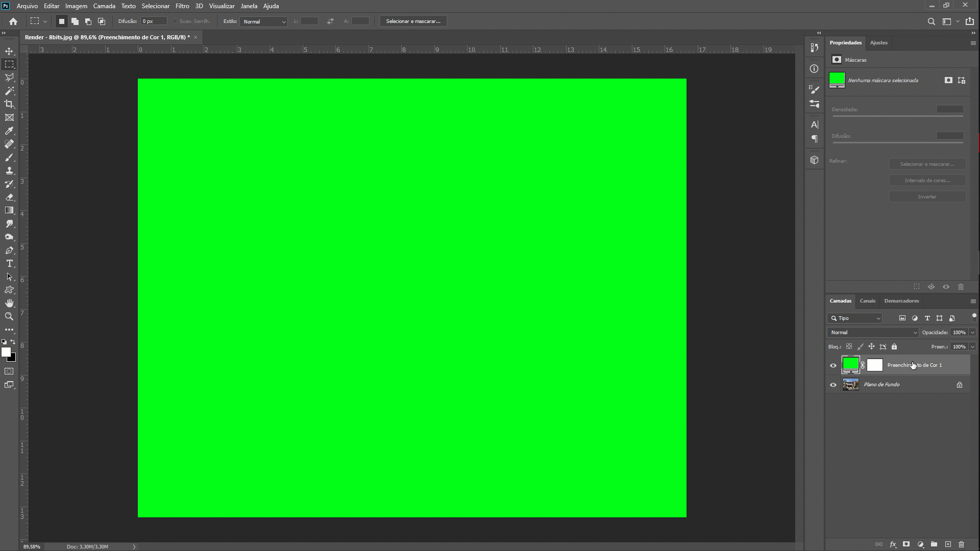Click the foreground color swatch
This screenshot has height=551, width=980.
tap(6, 352)
